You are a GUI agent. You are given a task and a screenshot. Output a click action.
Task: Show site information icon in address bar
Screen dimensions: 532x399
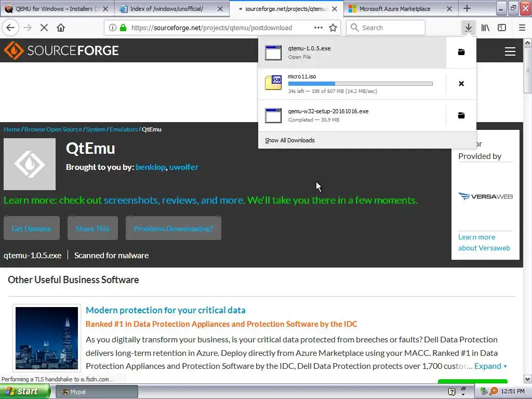[x=113, y=28]
